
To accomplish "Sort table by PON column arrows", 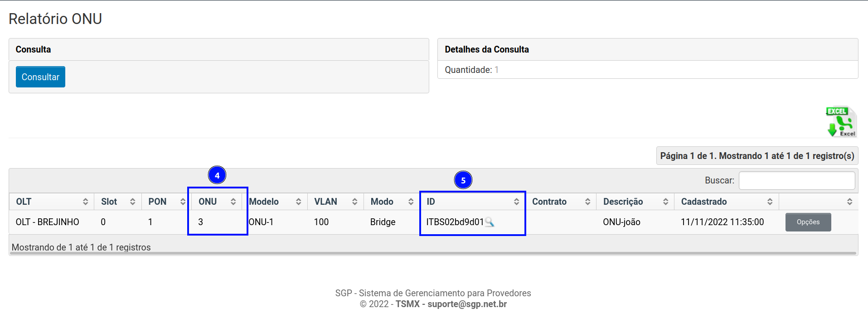I will (183, 202).
